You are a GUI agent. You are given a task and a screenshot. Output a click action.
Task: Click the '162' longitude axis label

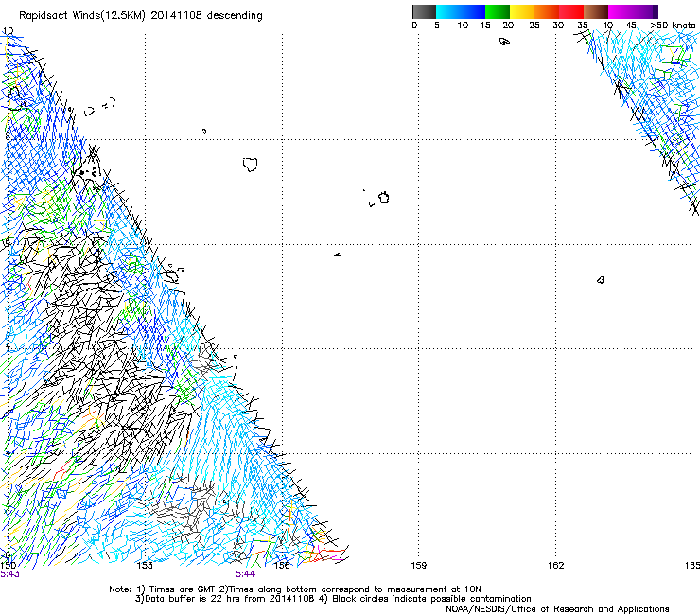coord(556,566)
